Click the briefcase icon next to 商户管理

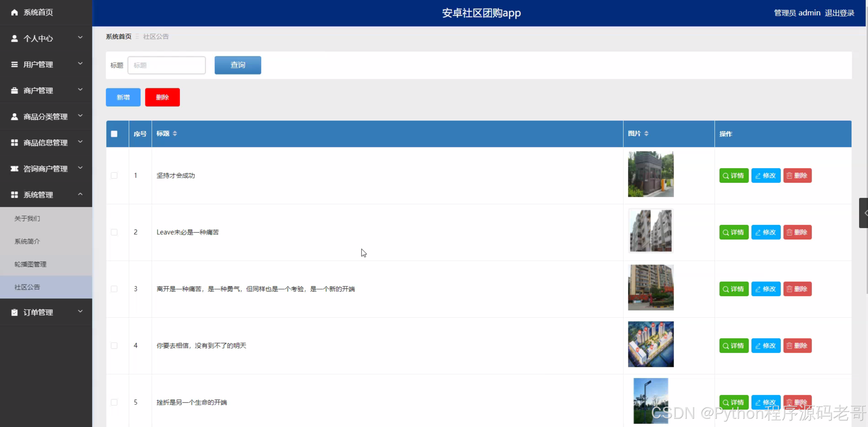(14, 91)
